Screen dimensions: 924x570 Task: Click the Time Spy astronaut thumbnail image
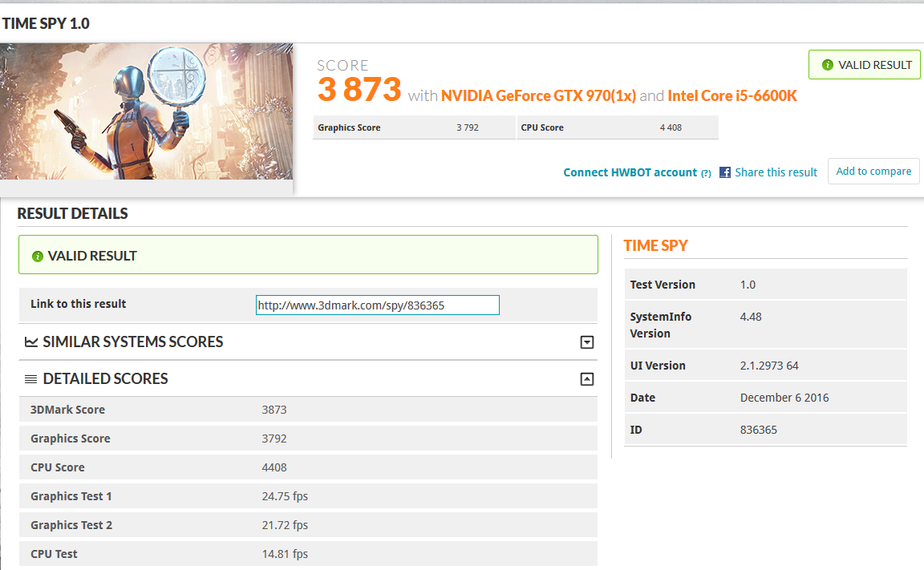[146, 111]
